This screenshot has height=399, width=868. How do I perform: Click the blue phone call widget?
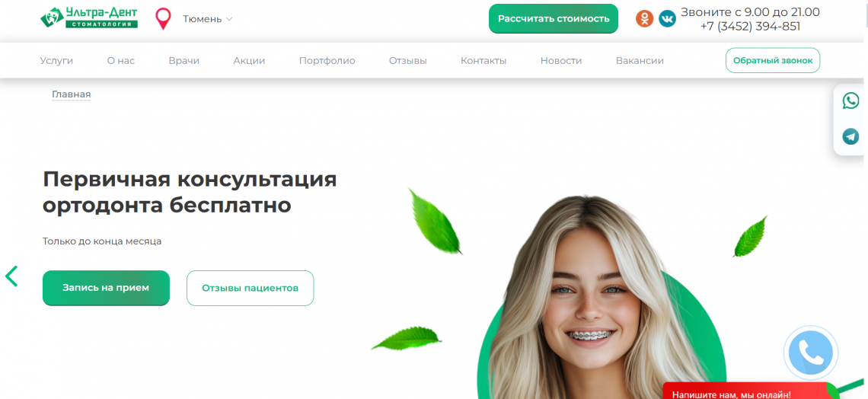tap(810, 353)
